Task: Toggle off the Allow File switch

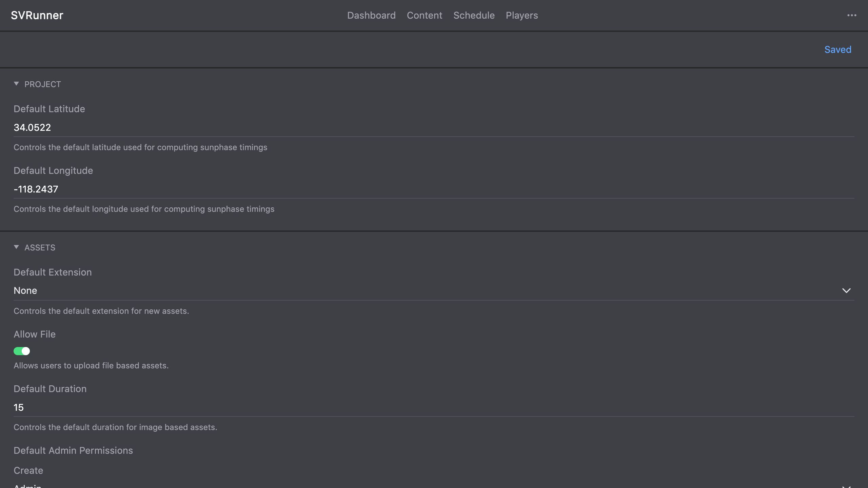Action: (22, 351)
